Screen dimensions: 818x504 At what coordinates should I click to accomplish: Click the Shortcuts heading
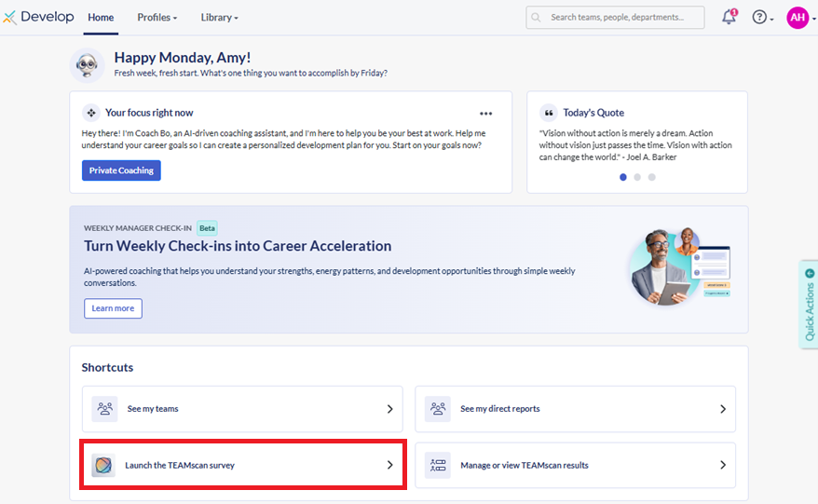(107, 367)
